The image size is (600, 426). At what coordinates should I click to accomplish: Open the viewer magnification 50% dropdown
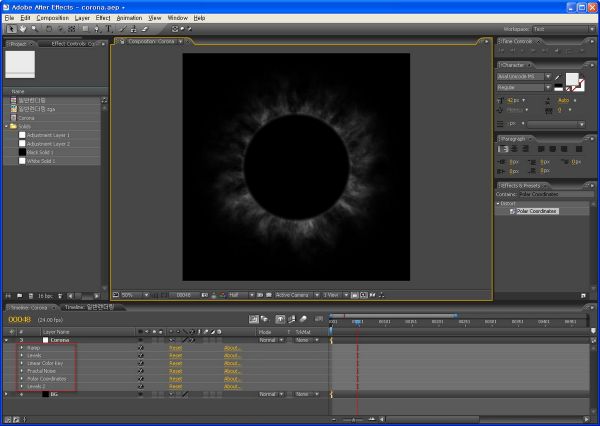[135, 295]
